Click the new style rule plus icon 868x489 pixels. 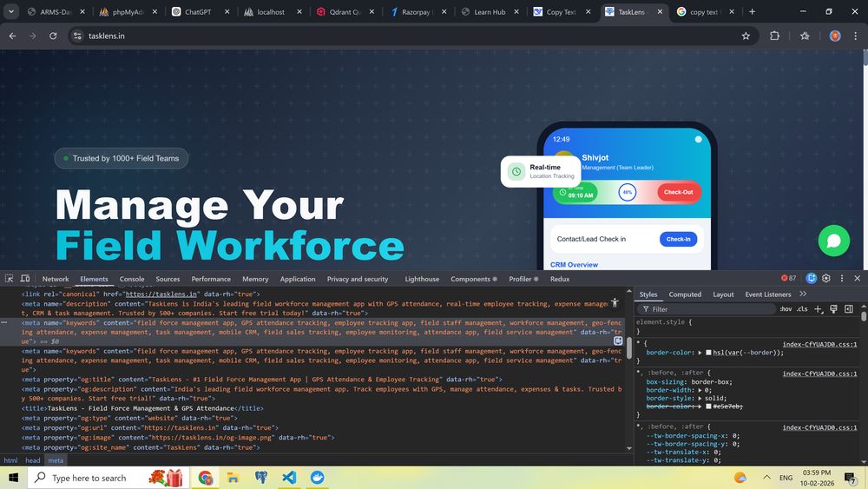[x=818, y=309]
